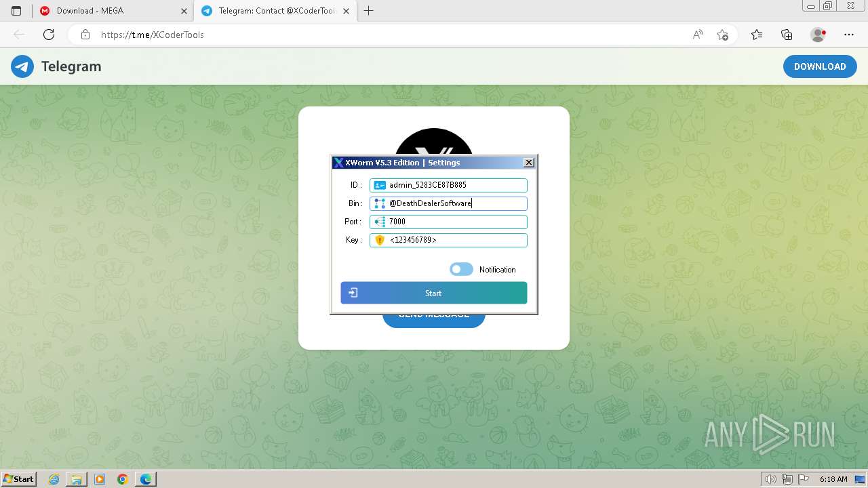Close the Download - MEGA tab
The image size is (868, 488).
(x=184, y=11)
